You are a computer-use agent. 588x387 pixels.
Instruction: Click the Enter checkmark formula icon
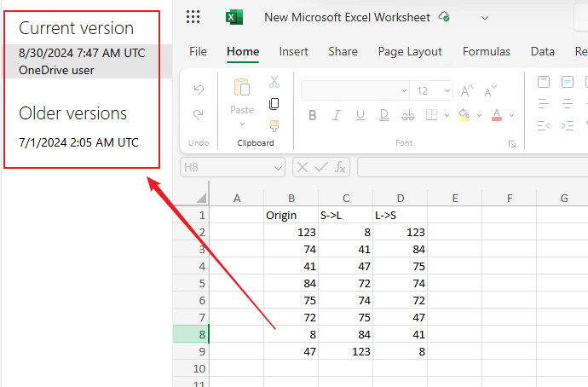coord(321,167)
